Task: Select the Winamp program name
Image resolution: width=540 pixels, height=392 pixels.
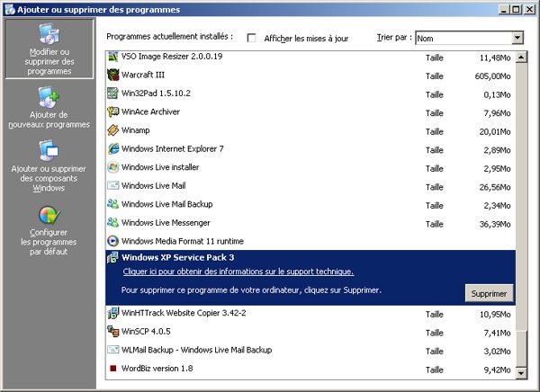Action: pos(136,130)
